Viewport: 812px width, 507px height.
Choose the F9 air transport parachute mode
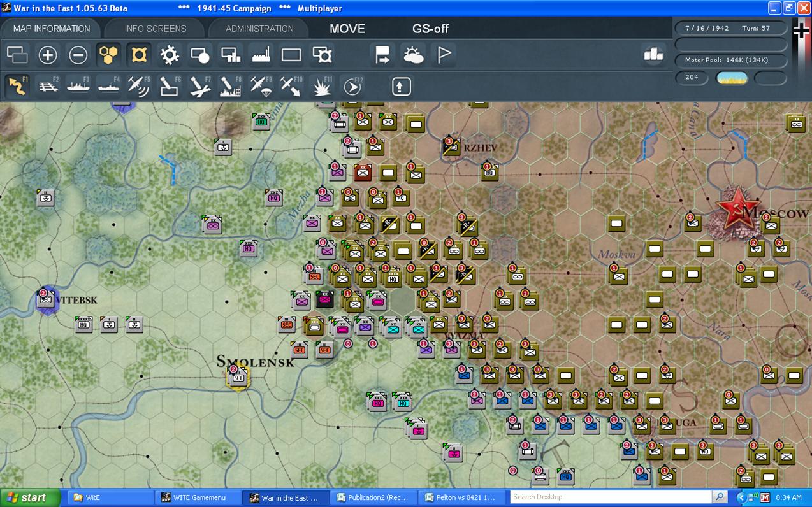[x=261, y=86]
